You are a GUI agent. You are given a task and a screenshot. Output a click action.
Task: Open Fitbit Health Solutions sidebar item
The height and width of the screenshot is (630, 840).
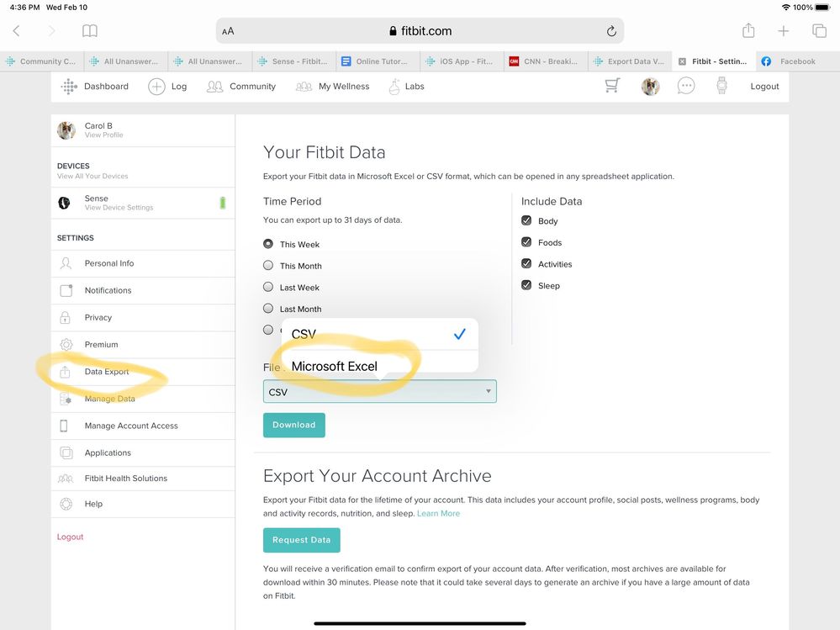143,479
